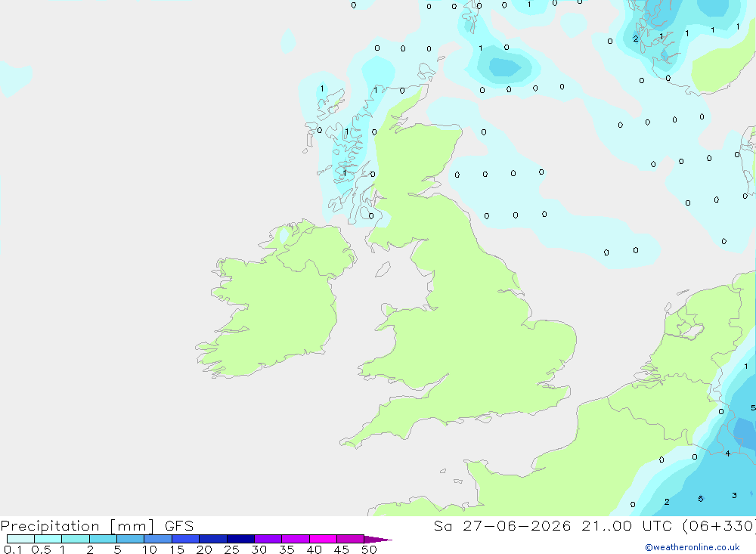Click the 2–5 mm legend swatch
The image size is (756, 554).
103,539
